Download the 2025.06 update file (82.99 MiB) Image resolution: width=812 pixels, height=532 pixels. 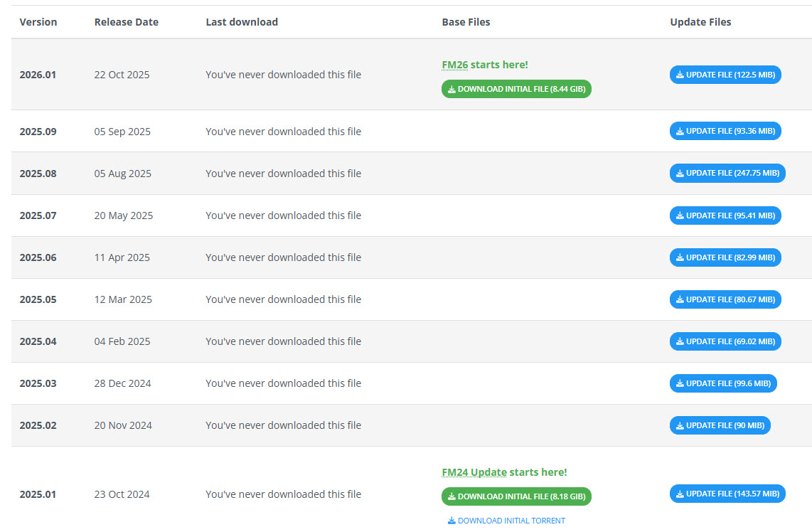click(725, 257)
